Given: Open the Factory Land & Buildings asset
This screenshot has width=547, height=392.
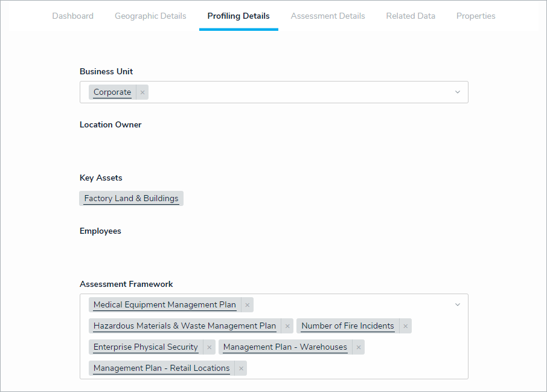Looking at the screenshot, I should pos(131,199).
